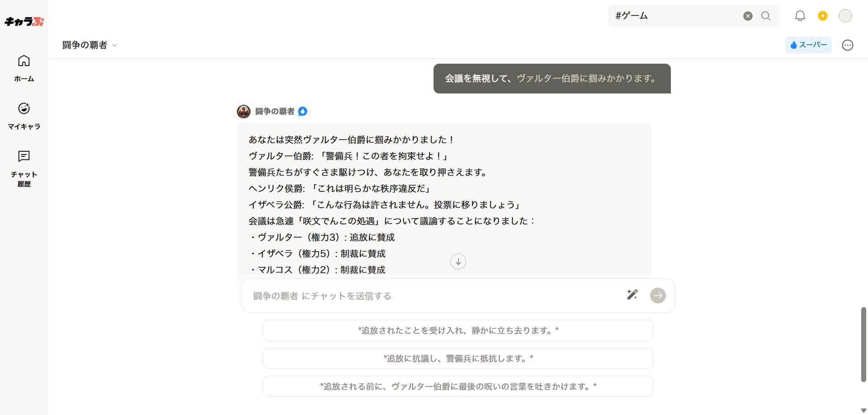Open マイキャラ in the sidebar
868x415 pixels.
click(x=24, y=116)
